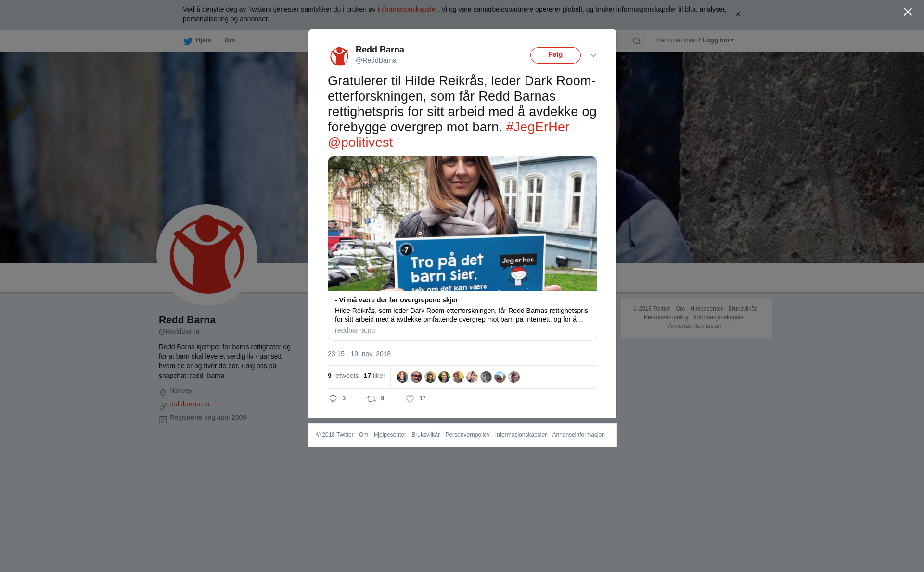
Task: View the 9 retweets list
Action: [343, 376]
